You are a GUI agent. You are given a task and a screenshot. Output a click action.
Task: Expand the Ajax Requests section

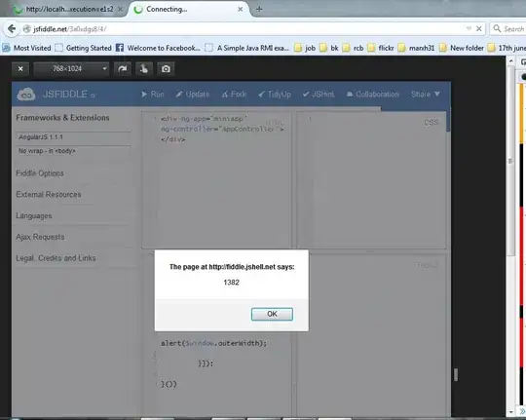coord(40,237)
